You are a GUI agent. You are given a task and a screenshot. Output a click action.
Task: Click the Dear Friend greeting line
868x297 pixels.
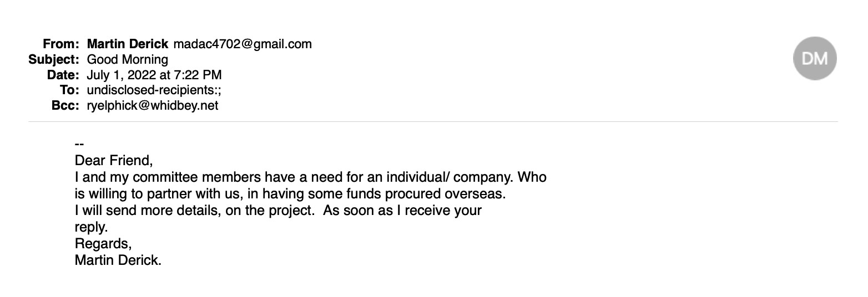tap(113, 161)
